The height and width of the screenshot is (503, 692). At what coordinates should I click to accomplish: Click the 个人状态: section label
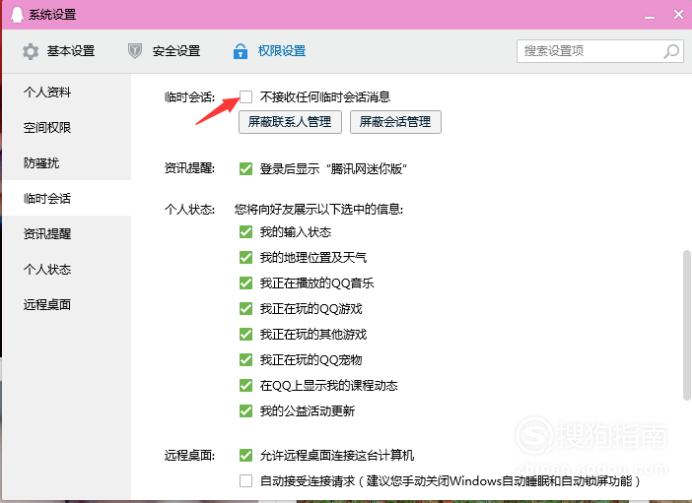click(189, 209)
